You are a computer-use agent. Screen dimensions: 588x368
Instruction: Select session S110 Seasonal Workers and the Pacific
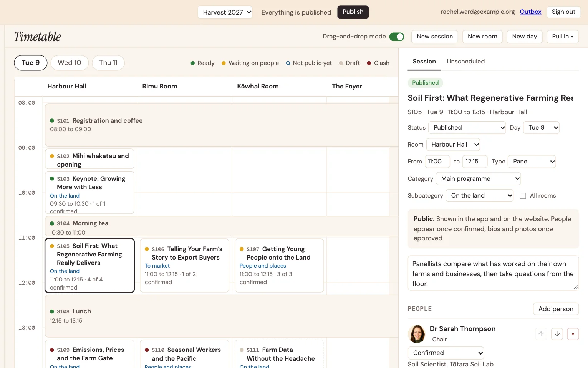click(x=184, y=354)
